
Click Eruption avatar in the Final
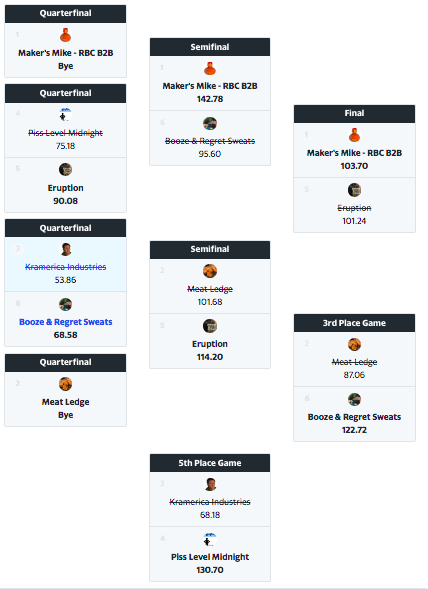click(x=354, y=190)
